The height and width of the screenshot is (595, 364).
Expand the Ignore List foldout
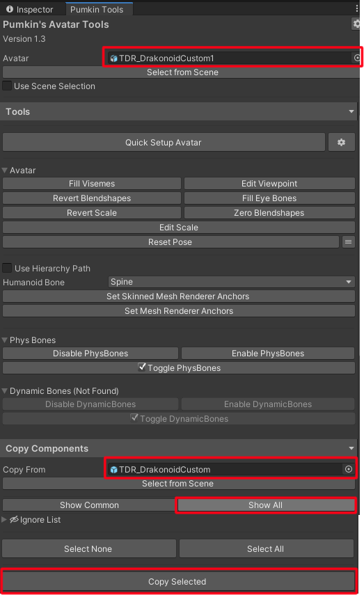[x=4, y=519]
